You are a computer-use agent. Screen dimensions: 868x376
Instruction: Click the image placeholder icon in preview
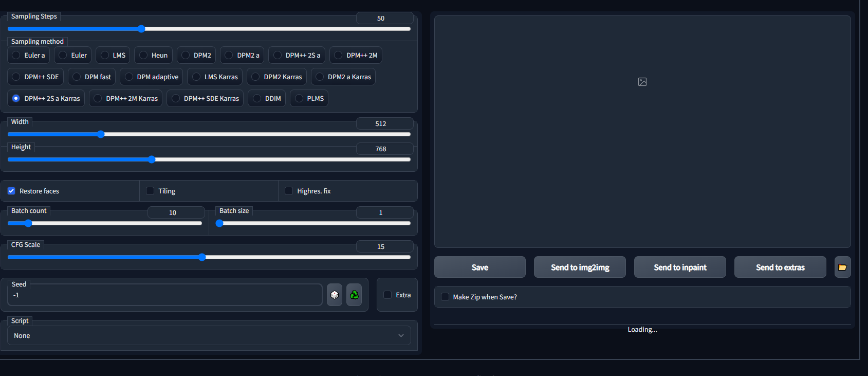(642, 82)
